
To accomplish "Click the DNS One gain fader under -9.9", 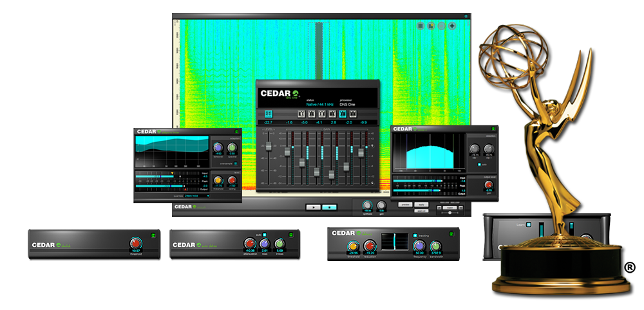I will [x=361, y=153].
